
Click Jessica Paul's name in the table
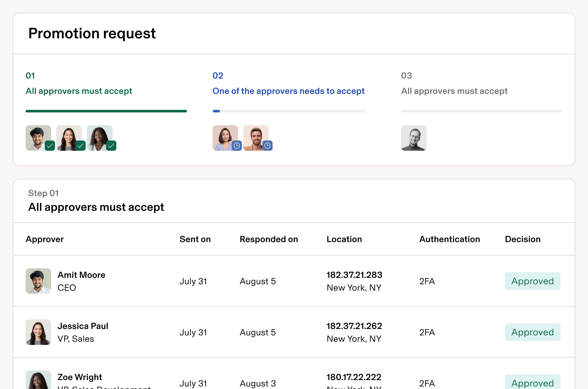coord(83,326)
